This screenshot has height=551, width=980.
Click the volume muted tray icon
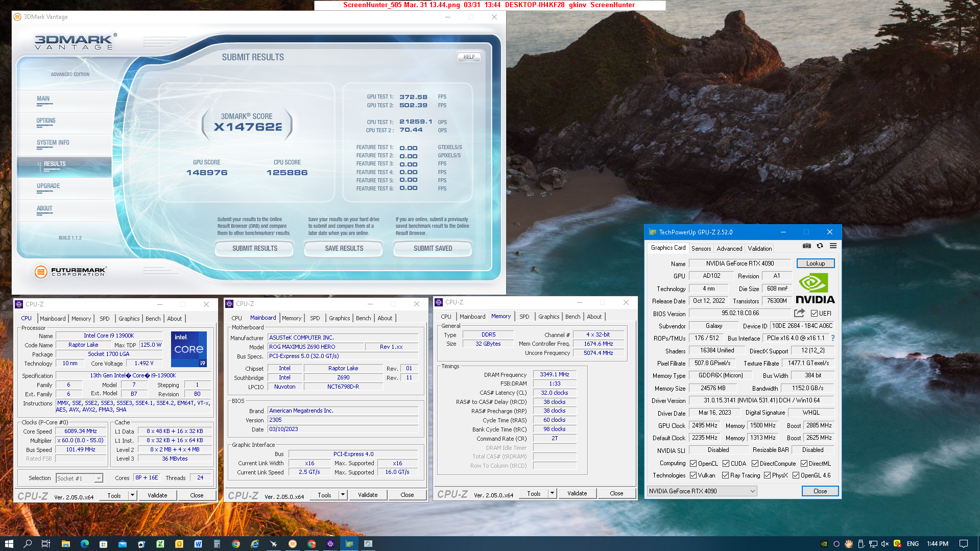point(885,544)
